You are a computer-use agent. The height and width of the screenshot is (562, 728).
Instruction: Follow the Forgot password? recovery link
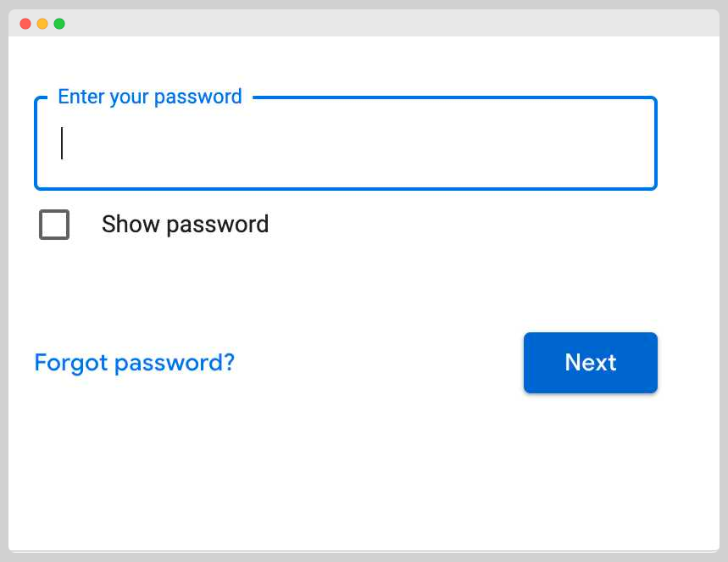point(134,363)
